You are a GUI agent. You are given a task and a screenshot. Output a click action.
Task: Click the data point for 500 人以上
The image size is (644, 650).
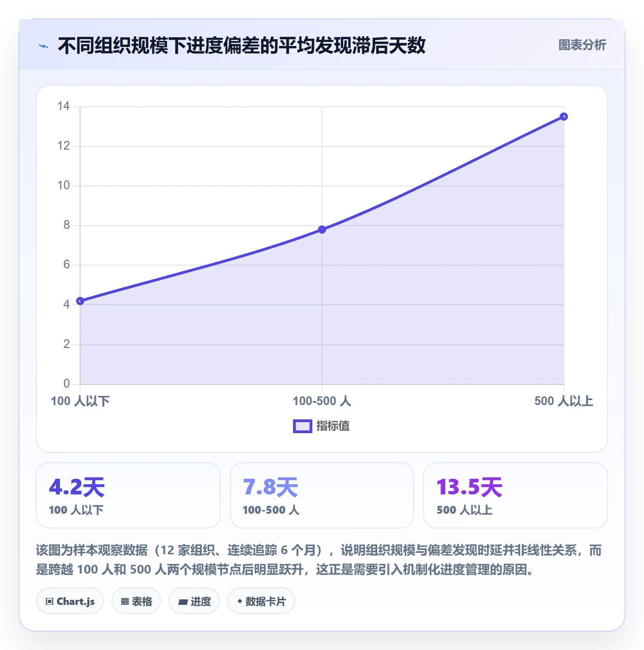pos(564,116)
